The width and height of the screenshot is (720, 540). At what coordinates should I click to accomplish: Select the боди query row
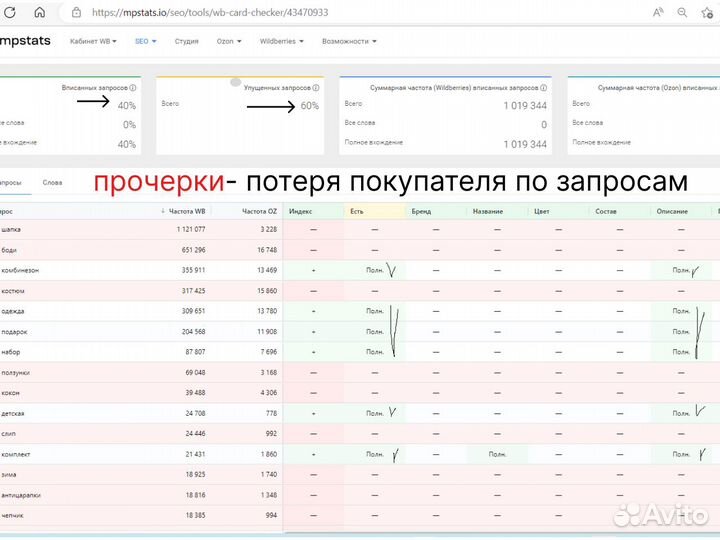tap(360, 250)
